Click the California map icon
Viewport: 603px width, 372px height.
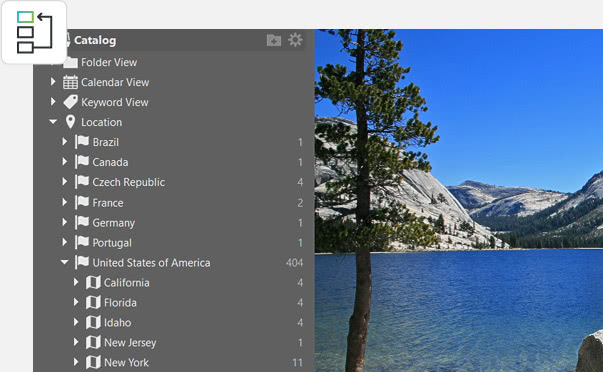[x=93, y=282]
